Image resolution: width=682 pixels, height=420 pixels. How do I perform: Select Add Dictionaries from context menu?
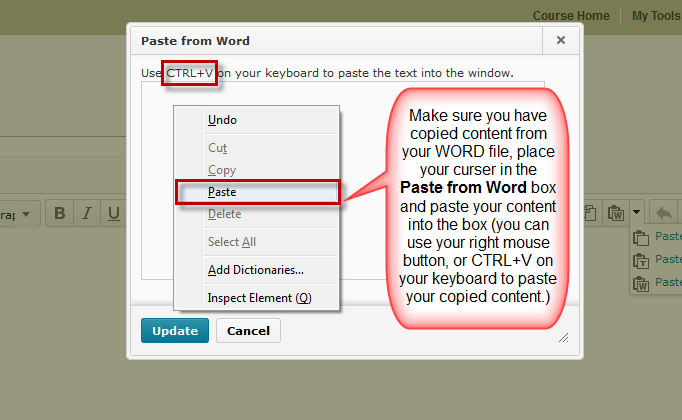256,270
